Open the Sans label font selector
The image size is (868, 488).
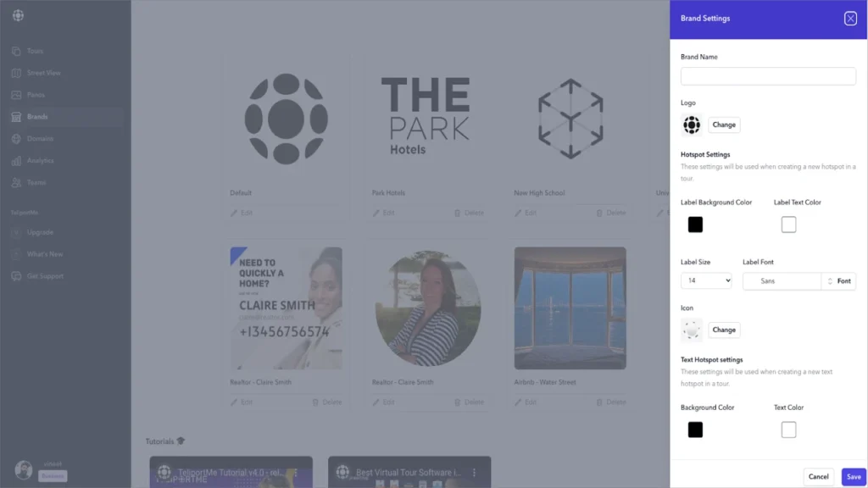tap(782, 281)
